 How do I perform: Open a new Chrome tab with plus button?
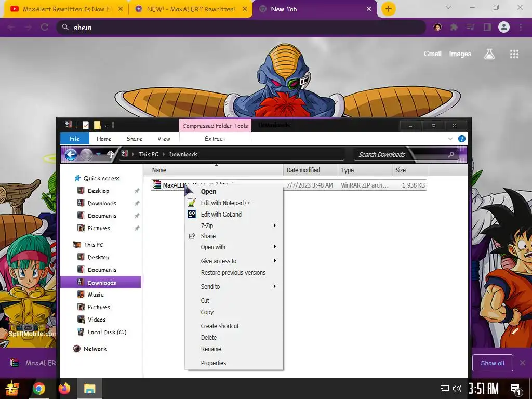[389, 9]
